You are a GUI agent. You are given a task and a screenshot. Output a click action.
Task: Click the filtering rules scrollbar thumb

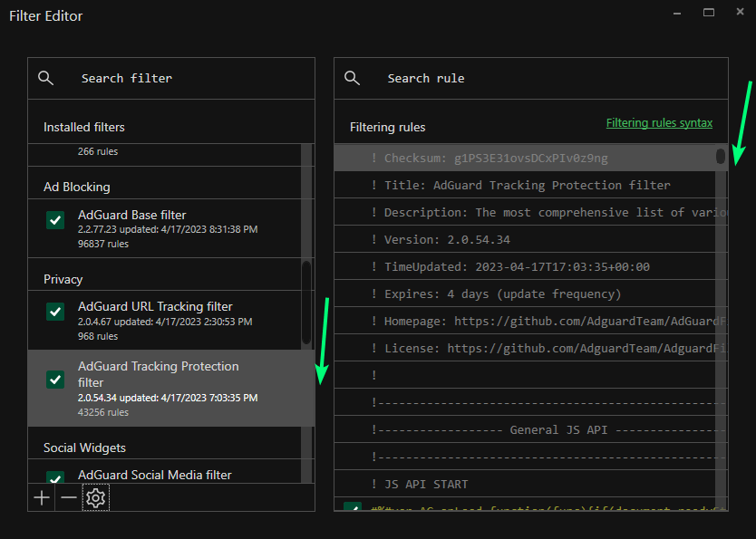point(721,156)
